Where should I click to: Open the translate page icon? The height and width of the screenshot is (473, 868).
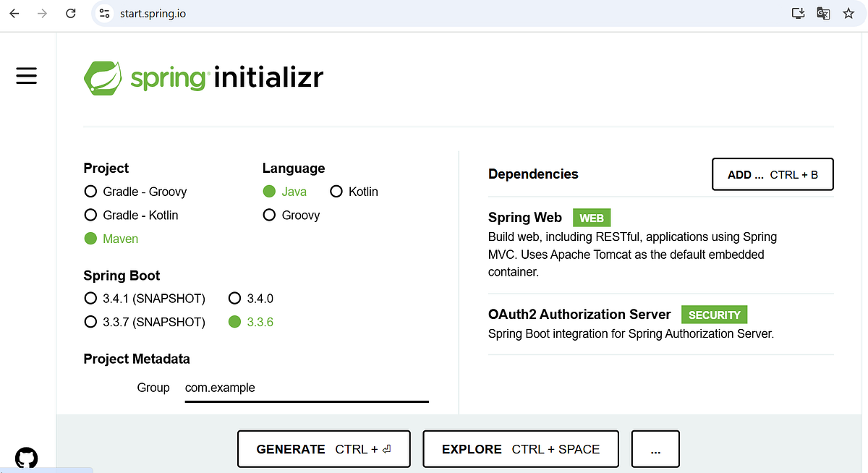tap(823, 13)
